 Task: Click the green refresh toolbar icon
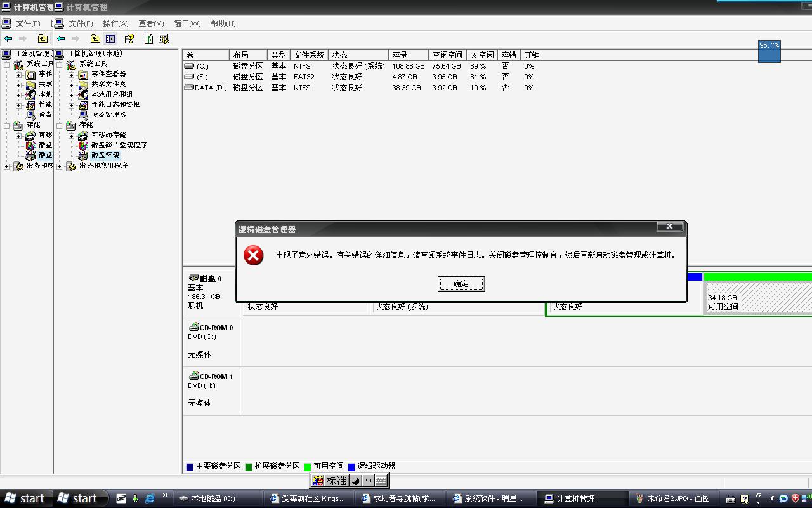(x=148, y=39)
